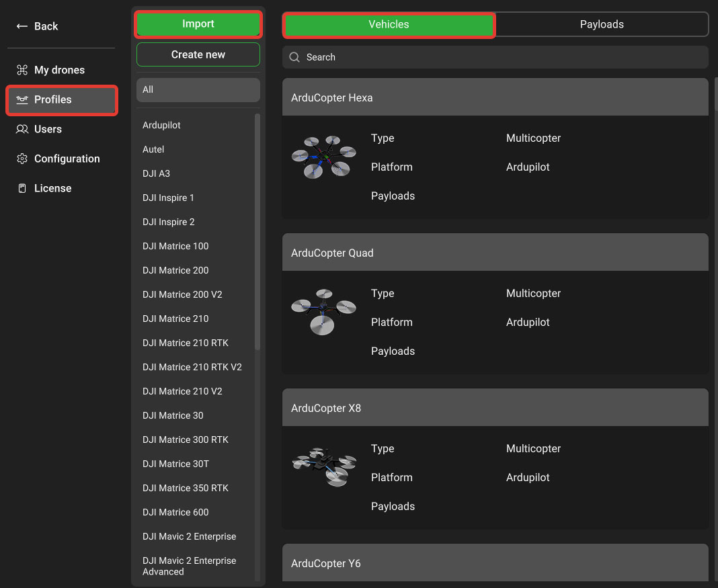
Task: Click the search magnifier icon
Action: pyautogui.click(x=294, y=57)
